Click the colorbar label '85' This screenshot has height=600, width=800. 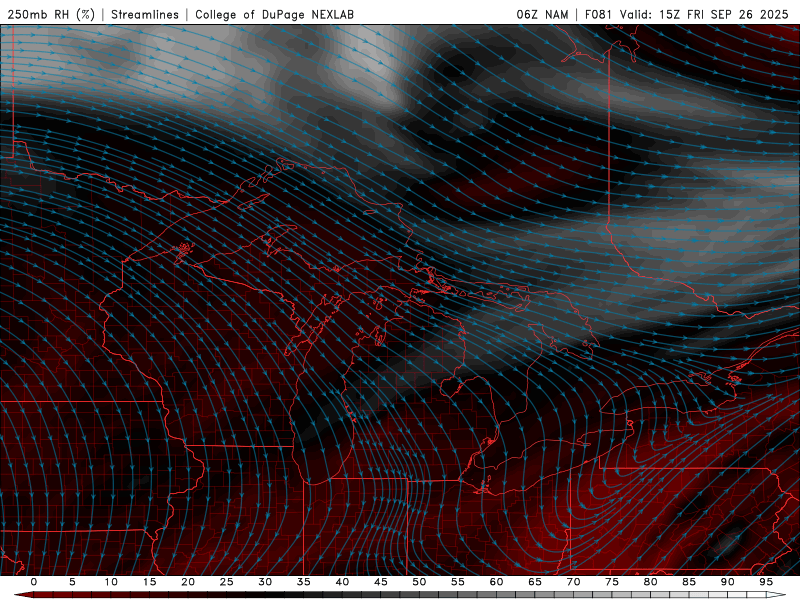point(689,582)
